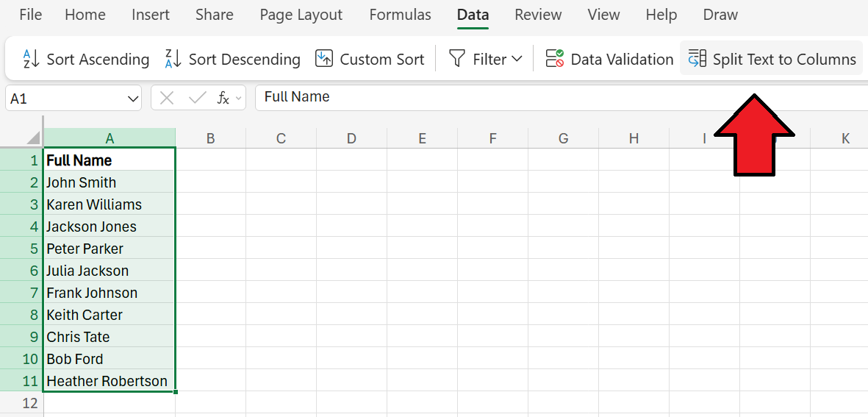
Task: Open the Formulas tab
Action: 401,15
